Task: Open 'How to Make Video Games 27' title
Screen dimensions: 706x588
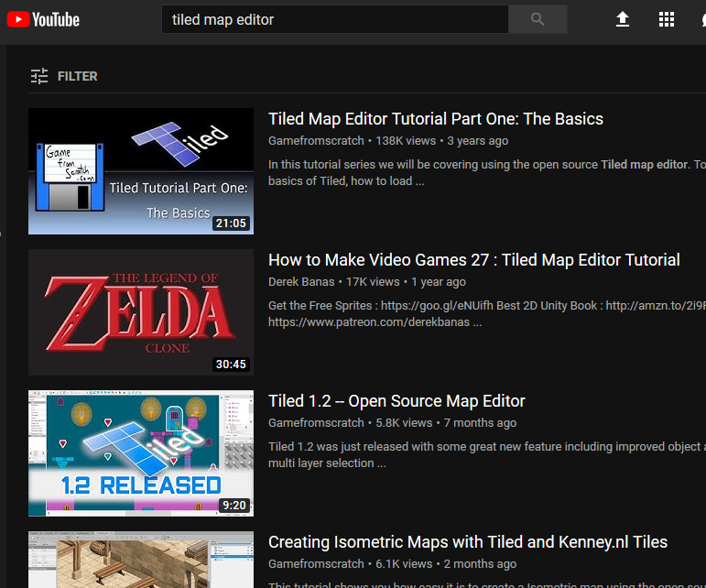Action: (473, 260)
